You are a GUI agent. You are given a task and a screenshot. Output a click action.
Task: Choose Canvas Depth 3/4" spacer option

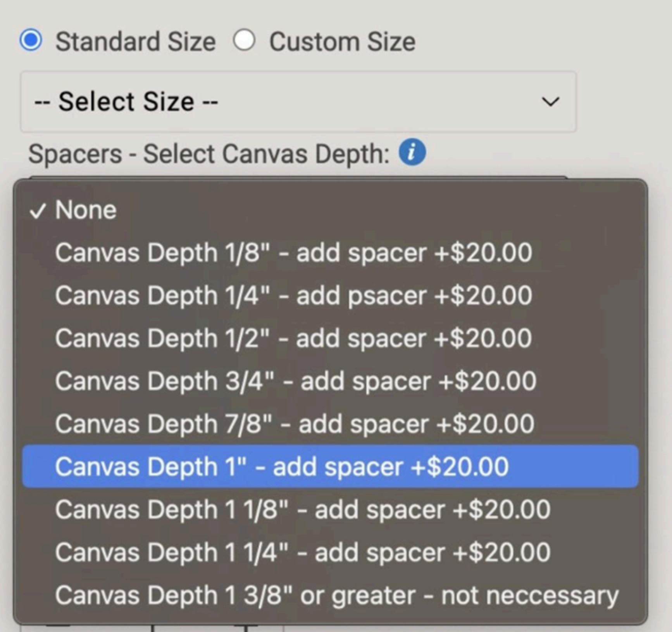coord(295,381)
